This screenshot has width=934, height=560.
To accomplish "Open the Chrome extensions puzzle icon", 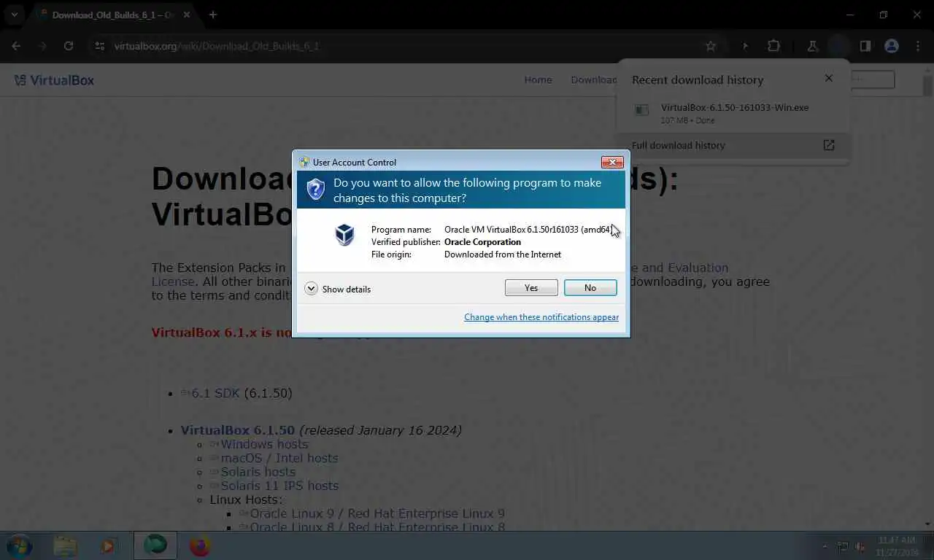I will click(x=773, y=46).
